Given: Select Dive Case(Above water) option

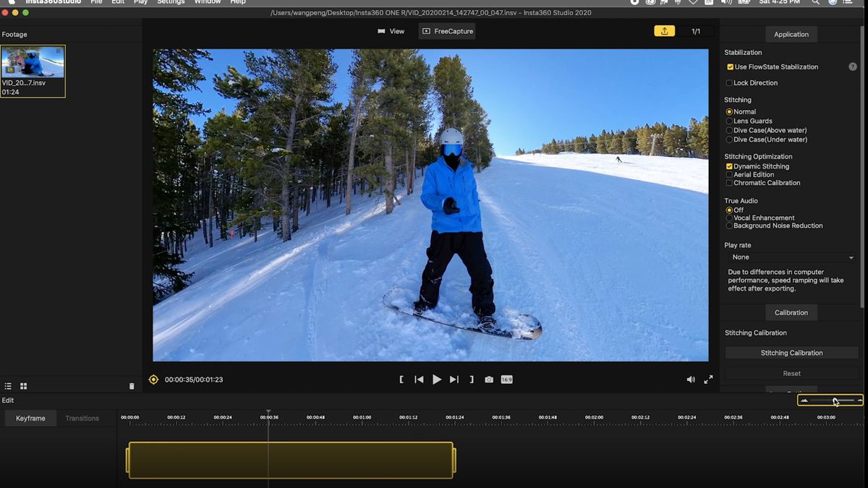Looking at the screenshot, I should pyautogui.click(x=729, y=131).
